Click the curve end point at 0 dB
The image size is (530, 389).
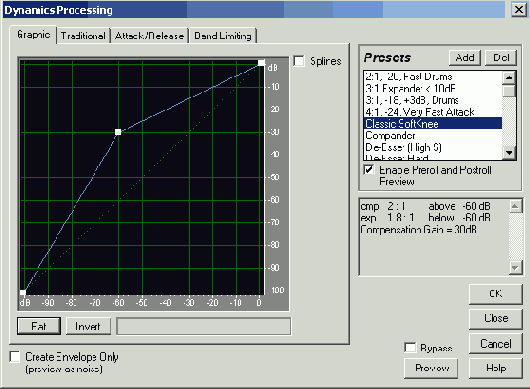(261, 63)
